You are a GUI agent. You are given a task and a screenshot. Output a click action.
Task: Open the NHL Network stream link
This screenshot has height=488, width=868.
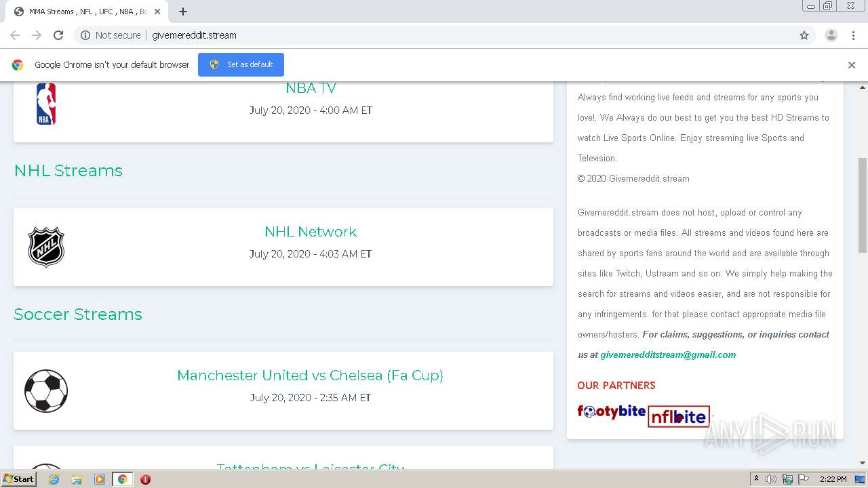click(x=311, y=232)
